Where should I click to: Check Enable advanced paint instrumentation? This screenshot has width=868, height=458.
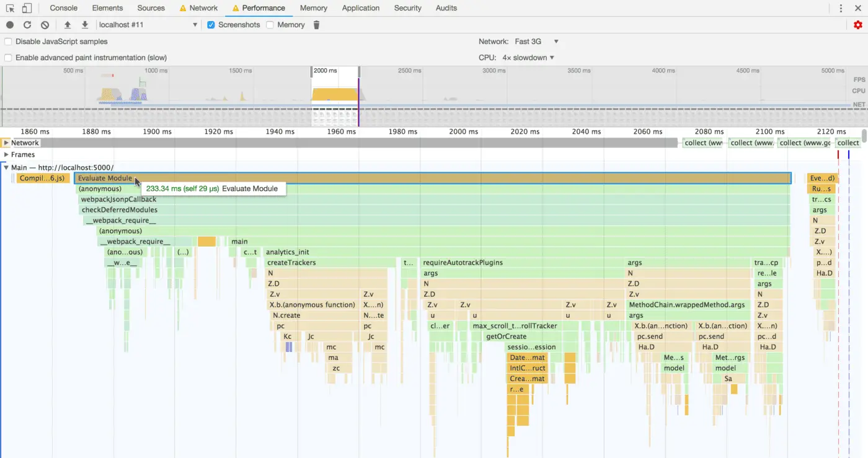point(8,56)
